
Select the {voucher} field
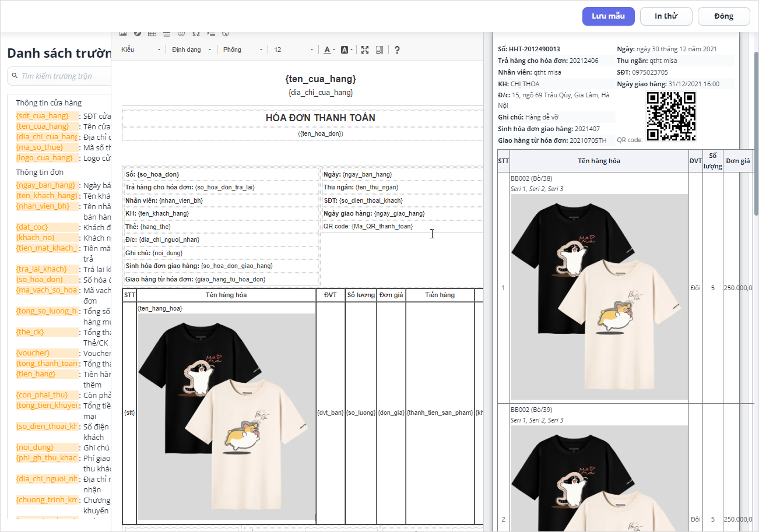[46, 353]
